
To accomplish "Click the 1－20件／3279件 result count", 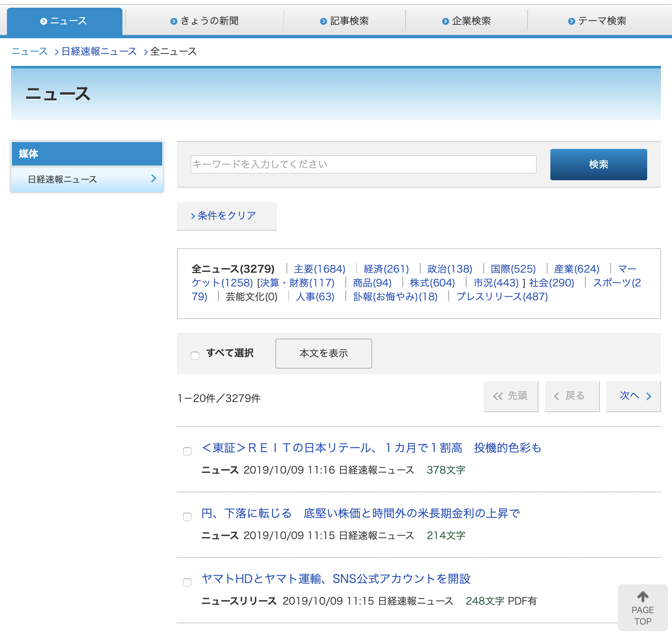I will [x=219, y=398].
